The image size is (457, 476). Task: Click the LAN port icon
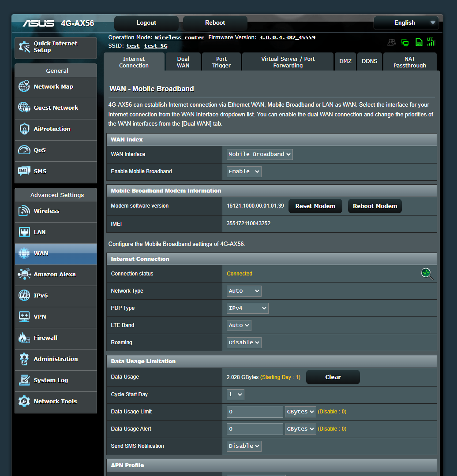click(x=24, y=232)
